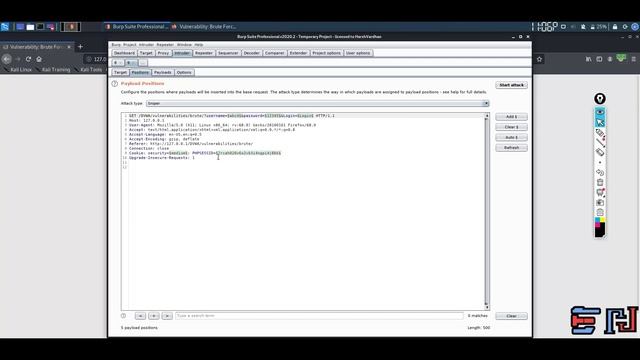This screenshot has height=360, width=640.
Task: Open Firefox library icon
Action: (x=589, y=59)
